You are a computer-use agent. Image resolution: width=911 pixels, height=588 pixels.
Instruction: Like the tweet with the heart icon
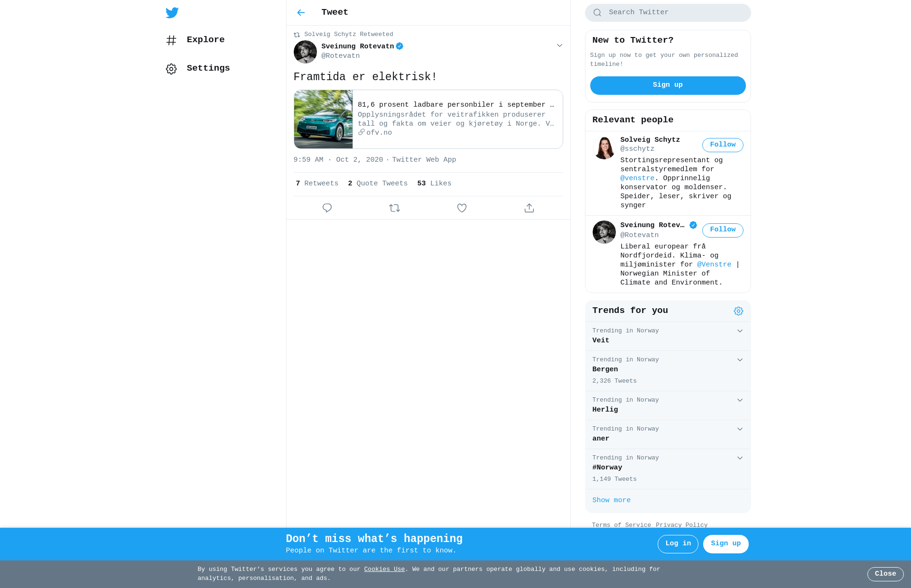462,208
